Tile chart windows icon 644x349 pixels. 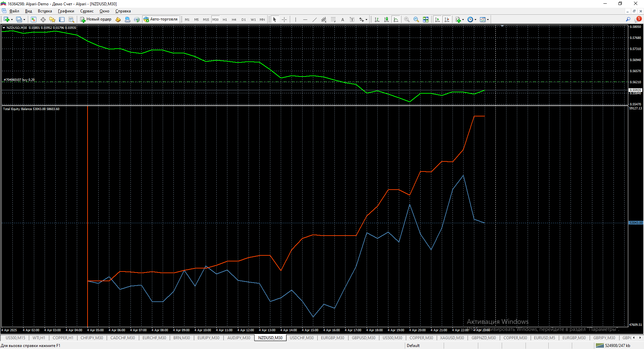[x=426, y=19]
